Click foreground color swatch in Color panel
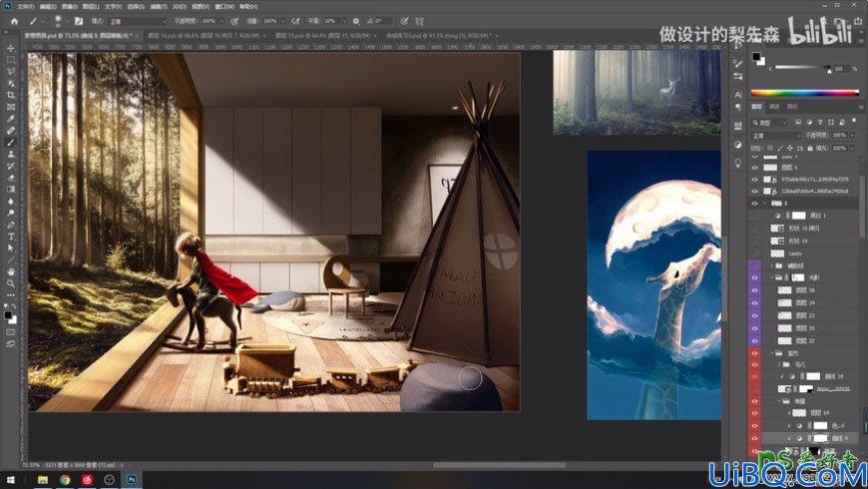868x489 pixels. click(756, 57)
